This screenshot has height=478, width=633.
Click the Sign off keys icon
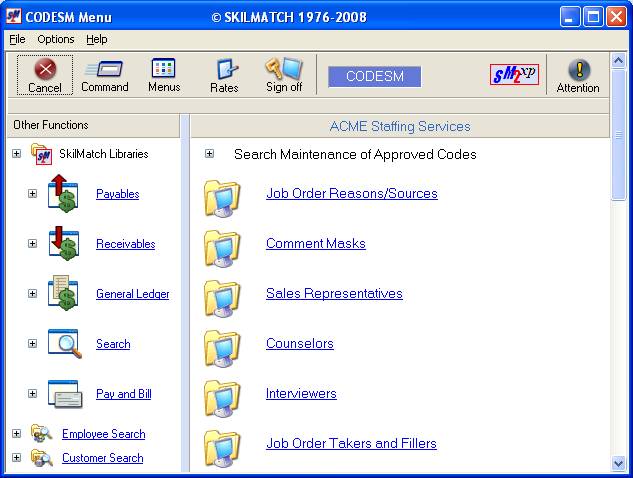click(x=284, y=68)
